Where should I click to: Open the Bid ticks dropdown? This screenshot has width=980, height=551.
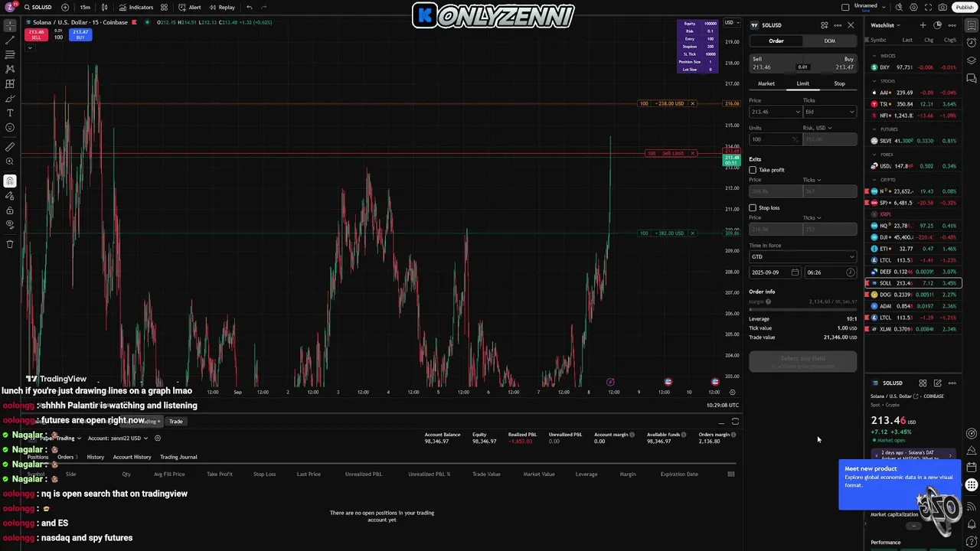coord(829,112)
